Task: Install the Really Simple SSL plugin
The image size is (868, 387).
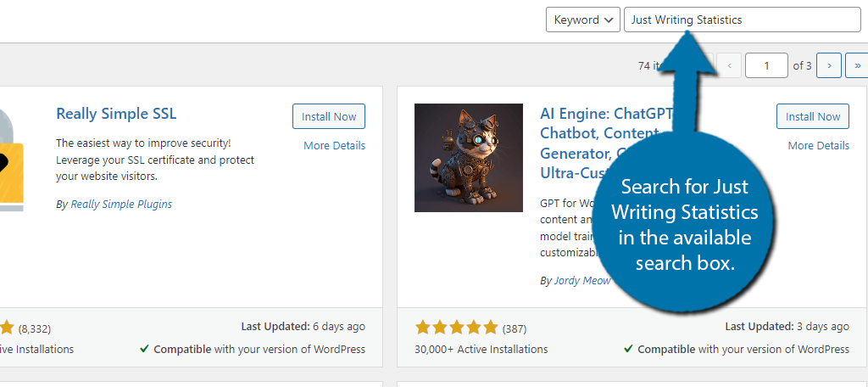Action: (329, 116)
